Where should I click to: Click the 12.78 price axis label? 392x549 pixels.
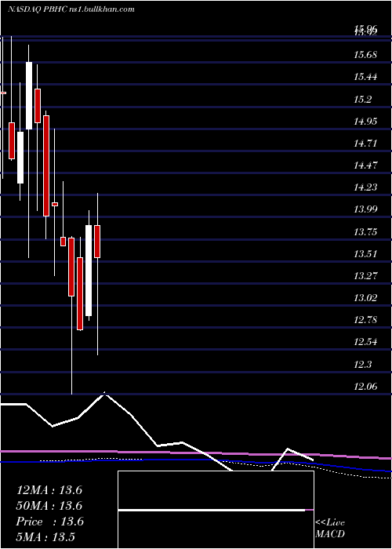pos(365,320)
